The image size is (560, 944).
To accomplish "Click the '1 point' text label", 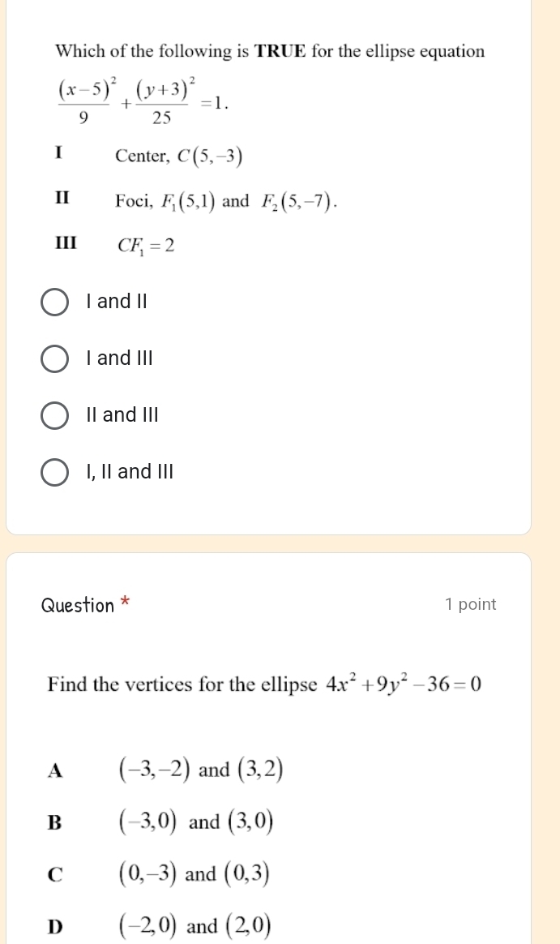I will [x=470, y=604].
